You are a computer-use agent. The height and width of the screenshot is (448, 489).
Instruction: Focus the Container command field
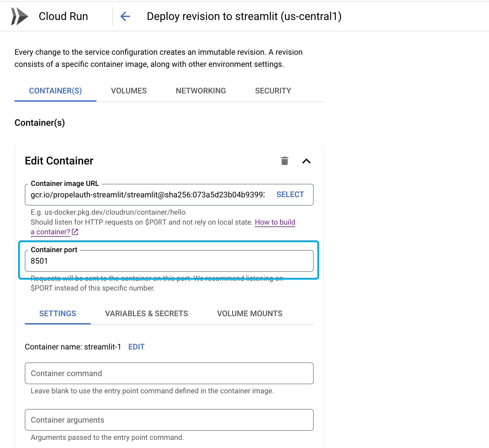169,373
